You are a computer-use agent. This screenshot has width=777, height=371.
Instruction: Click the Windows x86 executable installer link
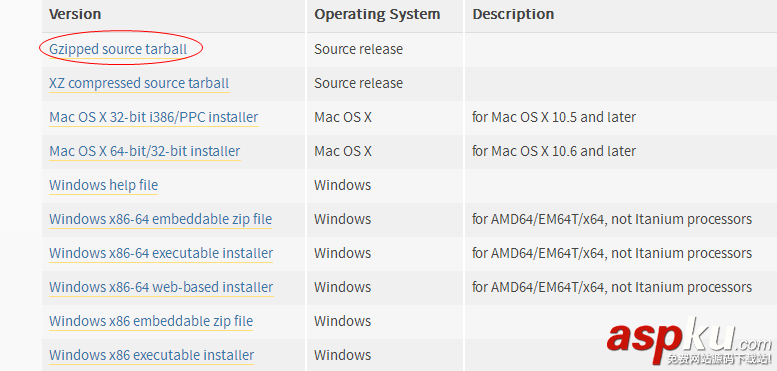[152, 355]
